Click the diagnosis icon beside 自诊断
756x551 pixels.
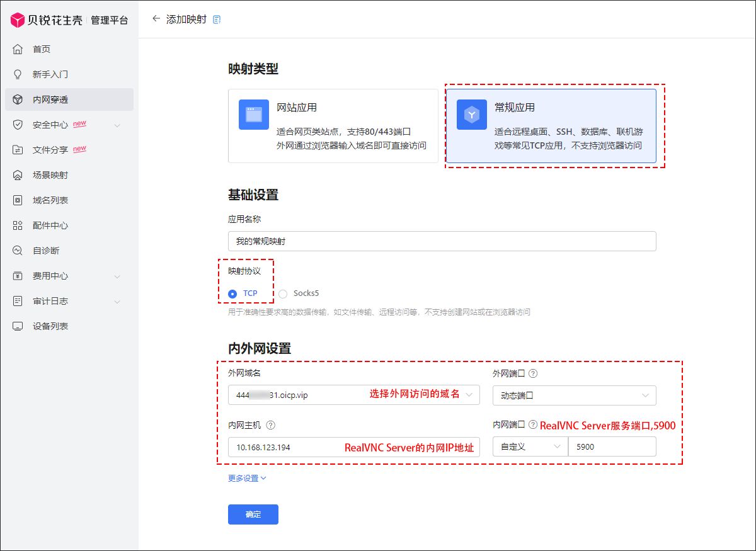coord(18,251)
